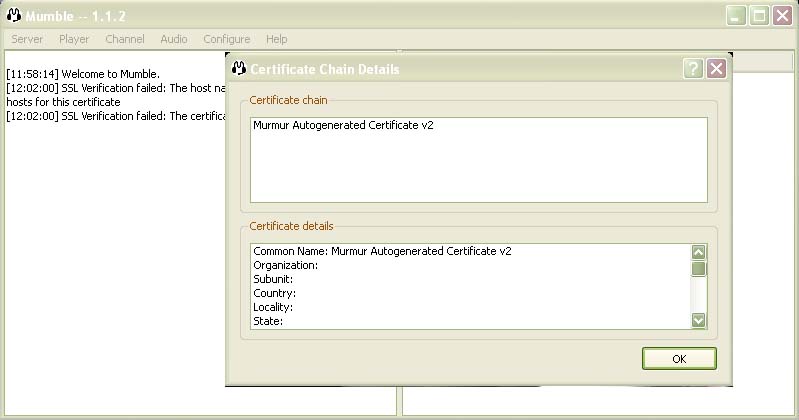Click the Welcome to Mumble log entry
The image size is (799, 420).
83,74
